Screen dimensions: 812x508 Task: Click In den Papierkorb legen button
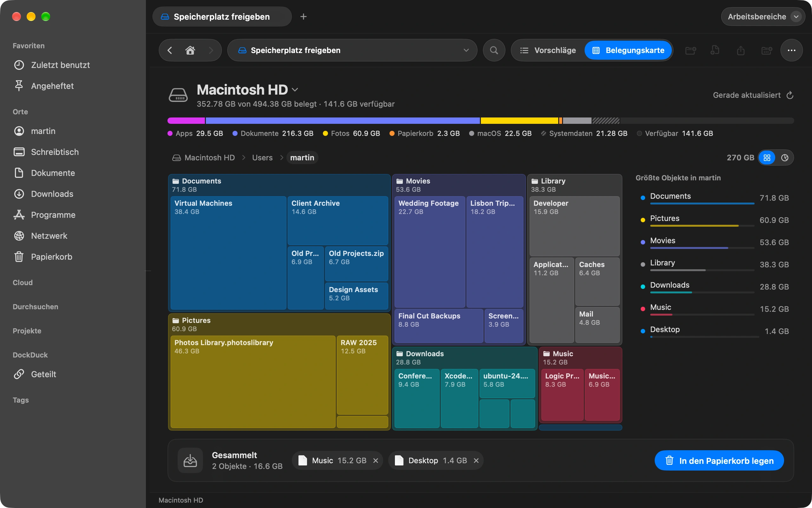[x=719, y=461]
